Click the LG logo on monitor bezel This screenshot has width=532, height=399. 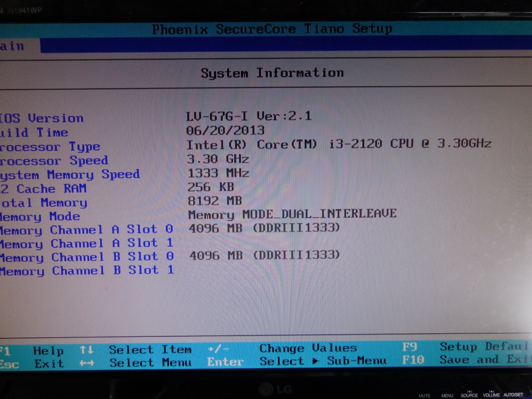(276, 389)
